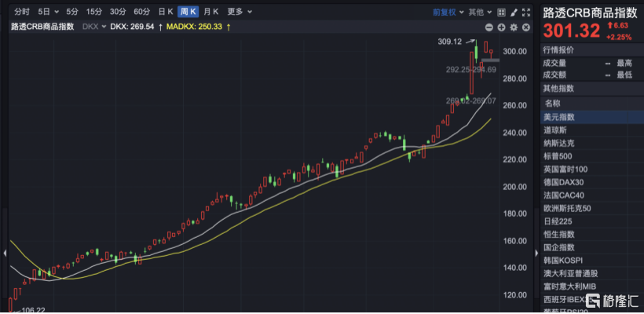Open indicator settings gear
This screenshot has width=644, height=314.
point(514,27)
